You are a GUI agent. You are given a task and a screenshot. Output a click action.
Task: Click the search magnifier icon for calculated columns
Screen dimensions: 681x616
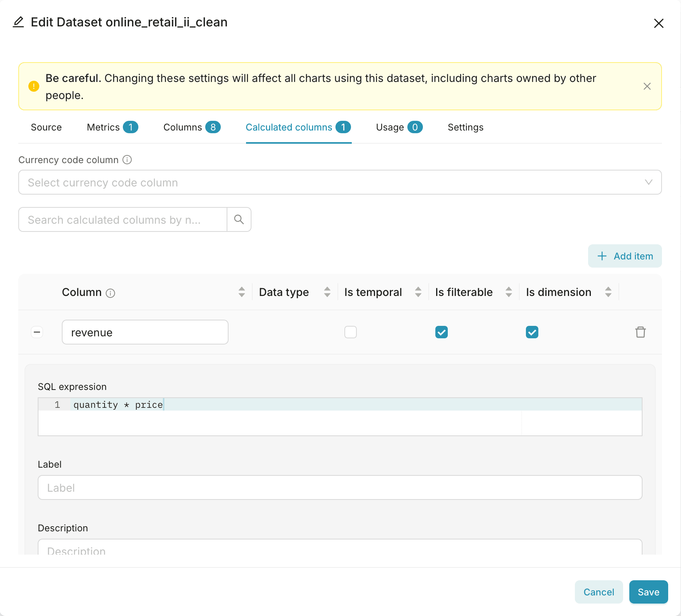(239, 219)
